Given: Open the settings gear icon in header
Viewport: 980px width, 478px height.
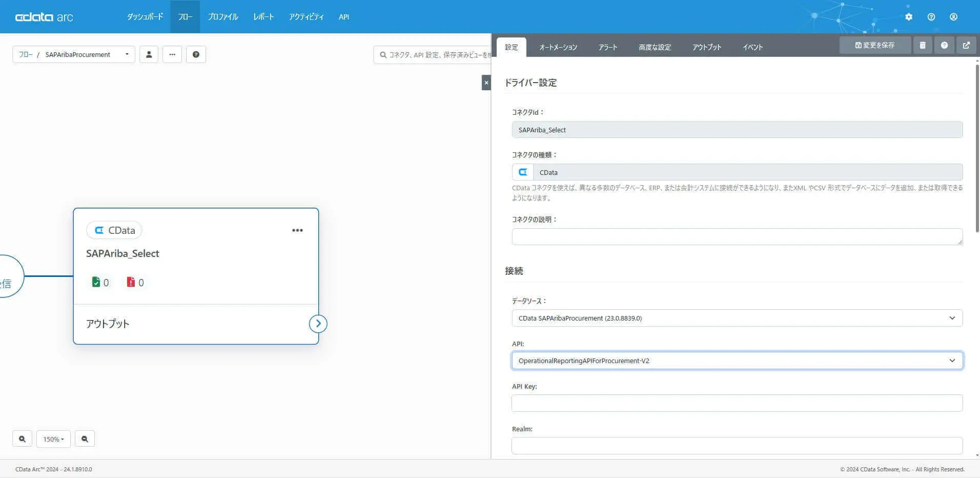Looking at the screenshot, I should [x=909, y=17].
